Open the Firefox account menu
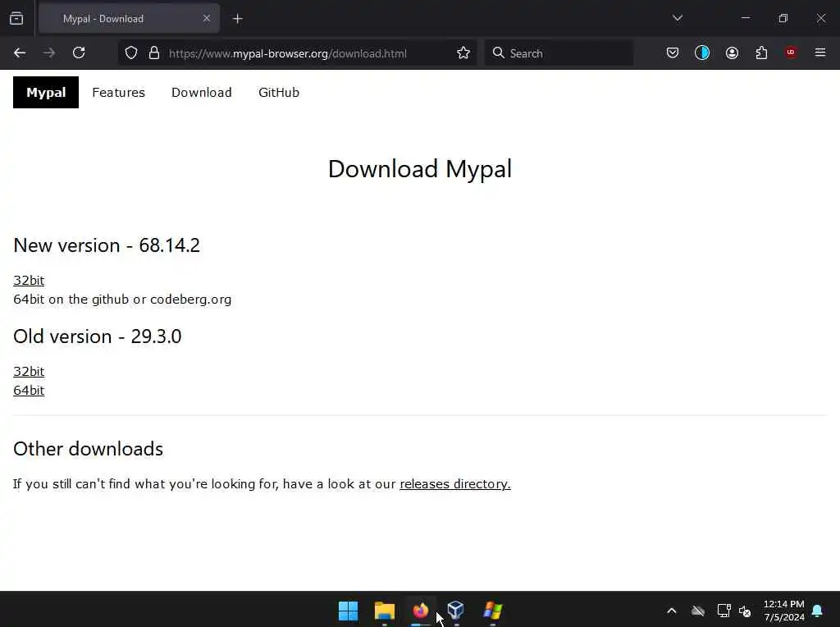840x627 pixels. click(732, 53)
